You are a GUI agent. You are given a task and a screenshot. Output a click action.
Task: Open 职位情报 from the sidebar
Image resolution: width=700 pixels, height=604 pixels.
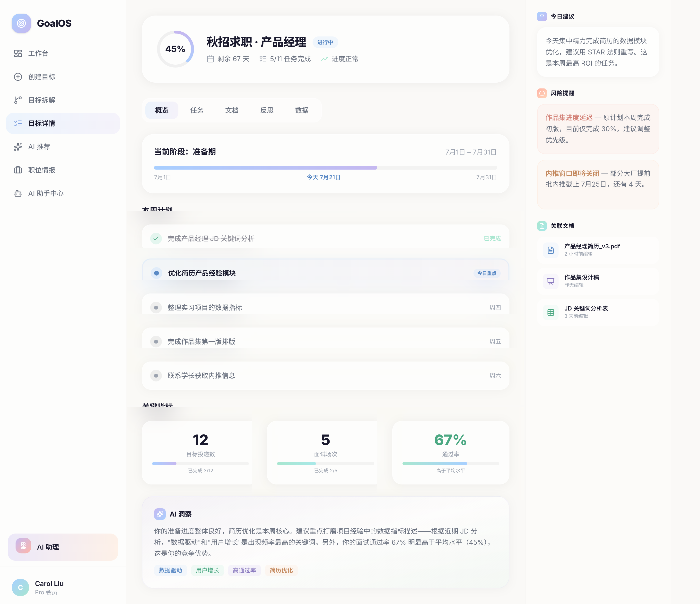pyautogui.click(x=63, y=170)
